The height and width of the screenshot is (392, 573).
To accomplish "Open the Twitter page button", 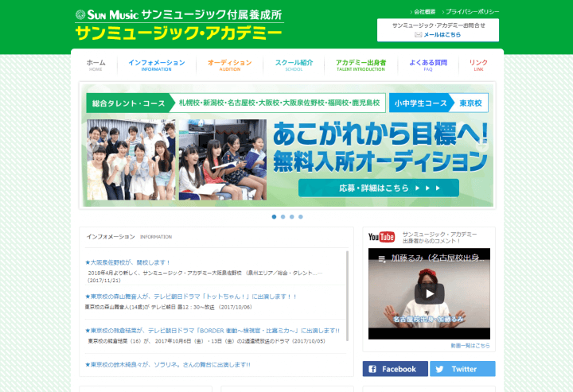I will coord(462,369).
